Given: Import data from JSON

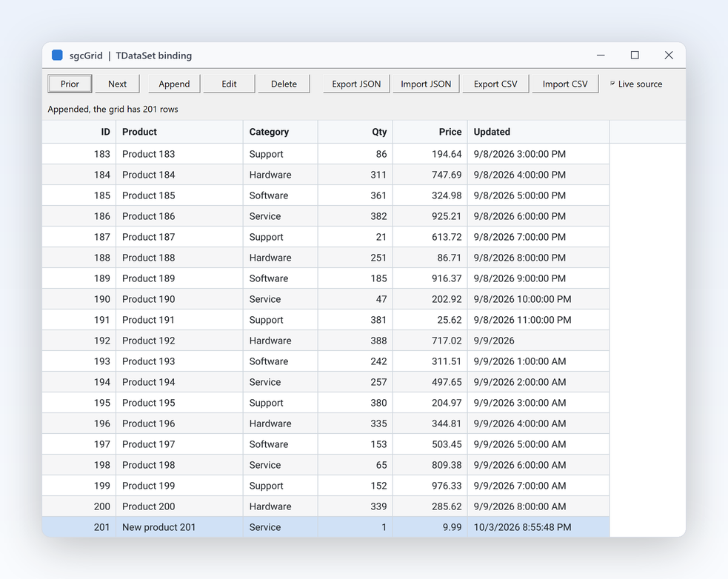Looking at the screenshot, I should tap(426, 84).
